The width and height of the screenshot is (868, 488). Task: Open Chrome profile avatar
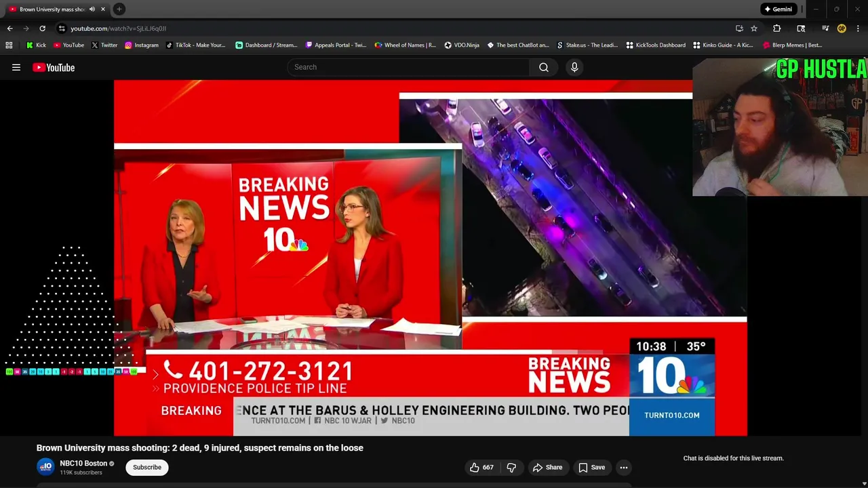click(x=842, y=28)
